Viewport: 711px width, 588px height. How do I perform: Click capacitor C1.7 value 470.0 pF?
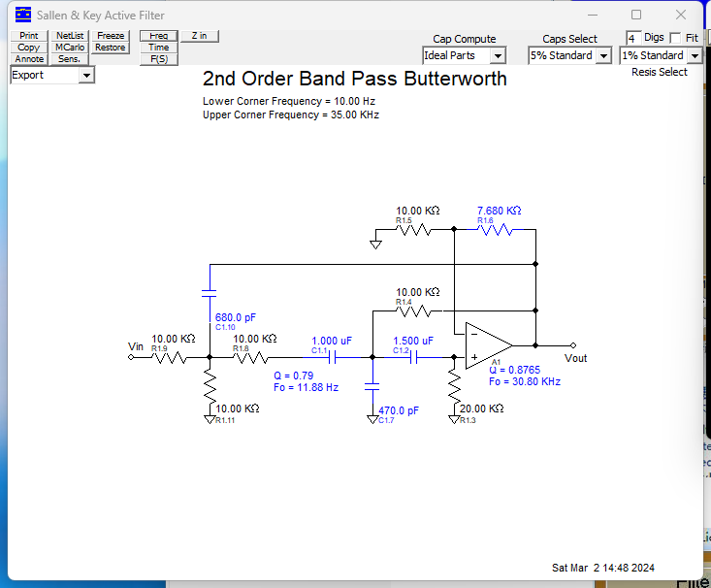point(399,411)
